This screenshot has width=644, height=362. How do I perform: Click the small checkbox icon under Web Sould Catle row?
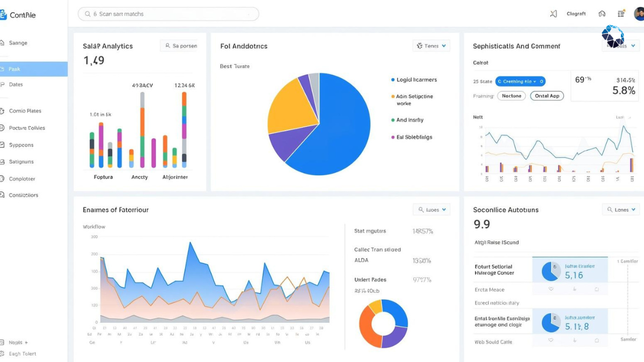tap(596, 341)
